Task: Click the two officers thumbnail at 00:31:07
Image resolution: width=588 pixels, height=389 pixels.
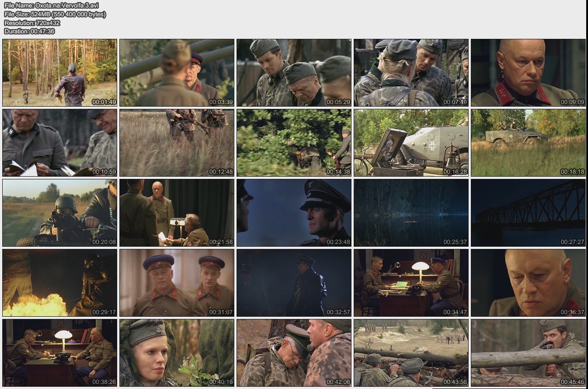Action: tap(177, 283)
